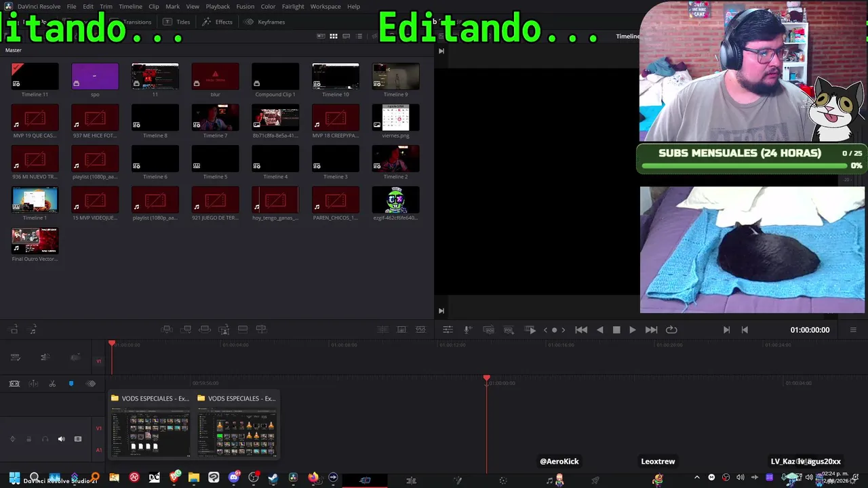Click the set out point icon

point(745,330)
